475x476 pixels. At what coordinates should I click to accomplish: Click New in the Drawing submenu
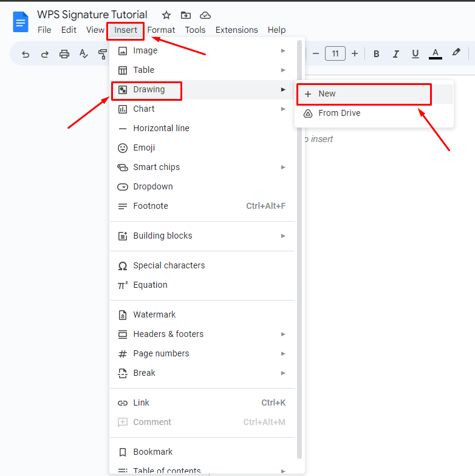click(x=374, y=93)
